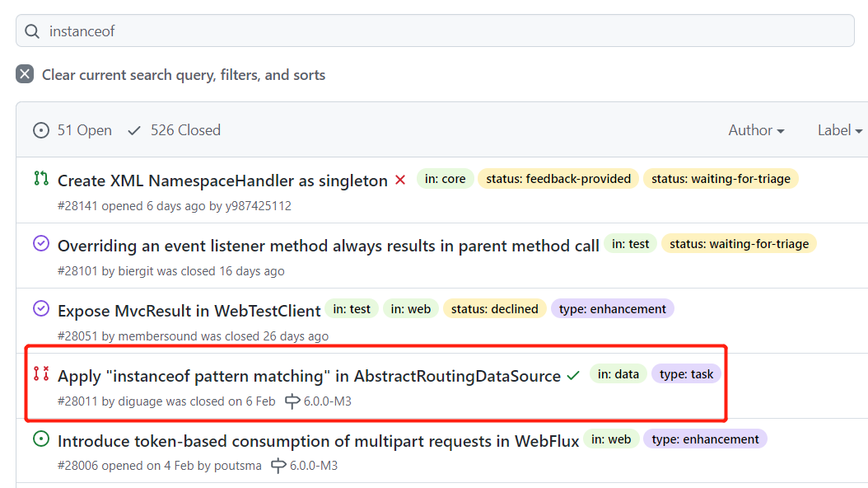Click the search magnifier icon
Image resolution: width=868 pixels, height=488 pixels.
click(32, 31)
